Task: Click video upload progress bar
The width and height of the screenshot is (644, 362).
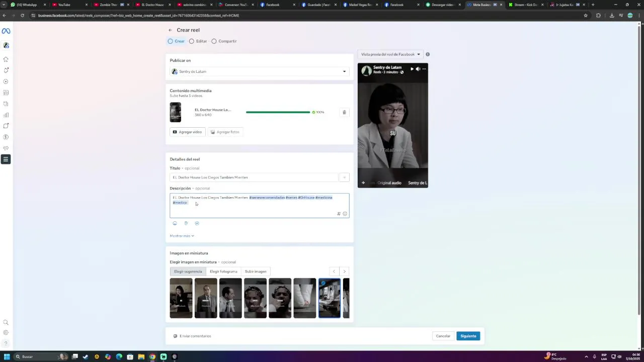Action: [278, 112]
